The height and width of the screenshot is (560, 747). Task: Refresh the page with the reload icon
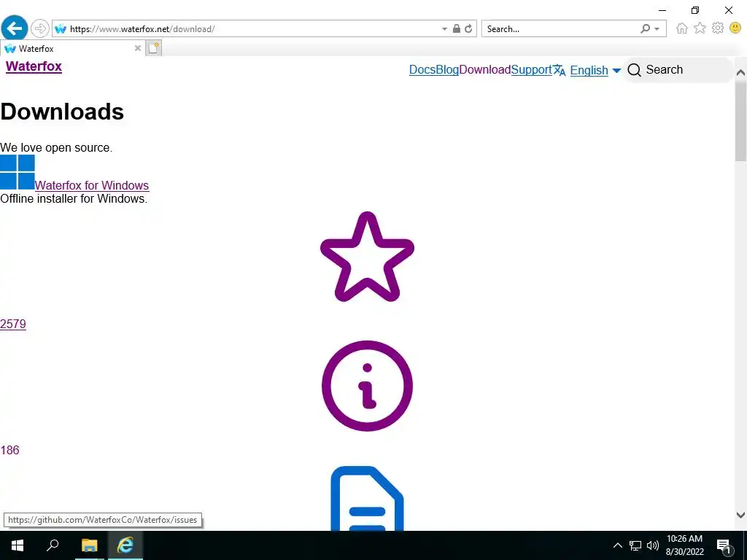(469, 28)
